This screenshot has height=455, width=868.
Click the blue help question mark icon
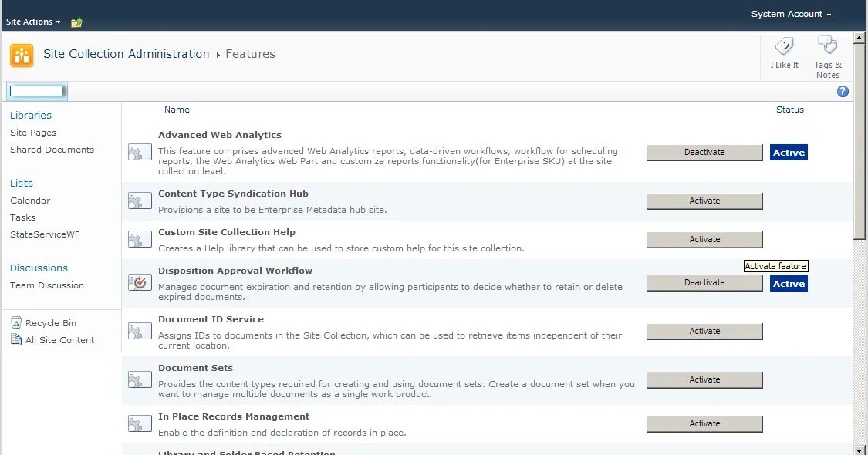843,92
